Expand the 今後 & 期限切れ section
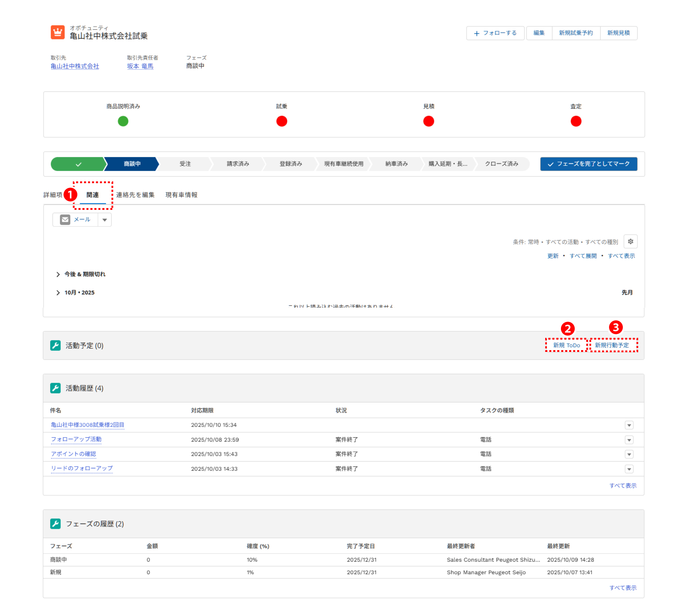This screenshot has width=674, height=616. [58, 274]
